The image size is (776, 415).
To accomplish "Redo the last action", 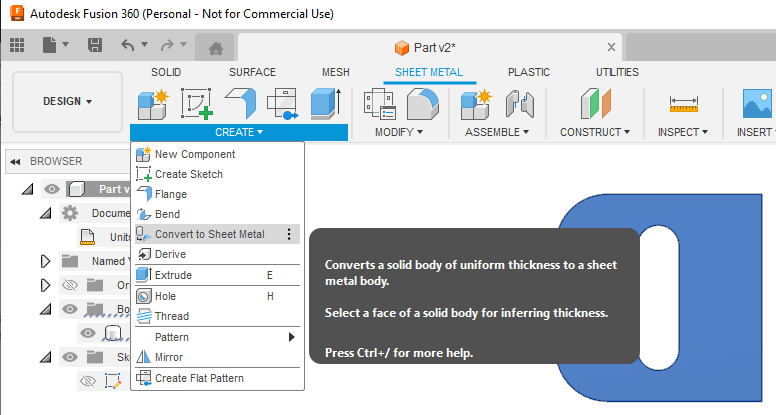I will (x=167, y=45).
